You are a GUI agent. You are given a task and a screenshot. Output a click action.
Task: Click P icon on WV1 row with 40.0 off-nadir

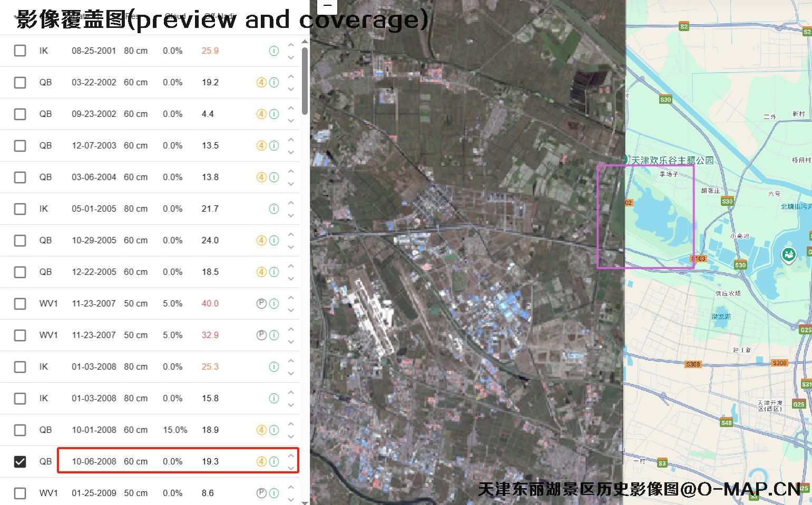click(x=261, y=304)
